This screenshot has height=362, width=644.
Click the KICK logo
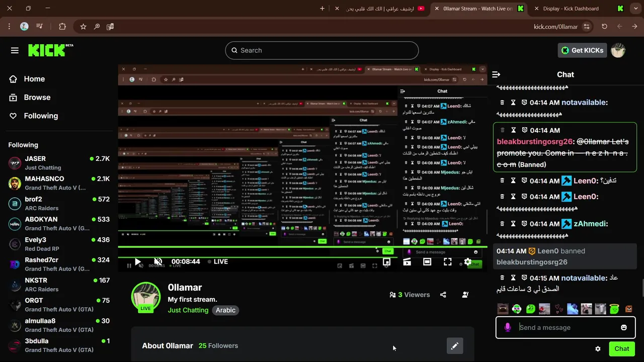tap(50, 50)
